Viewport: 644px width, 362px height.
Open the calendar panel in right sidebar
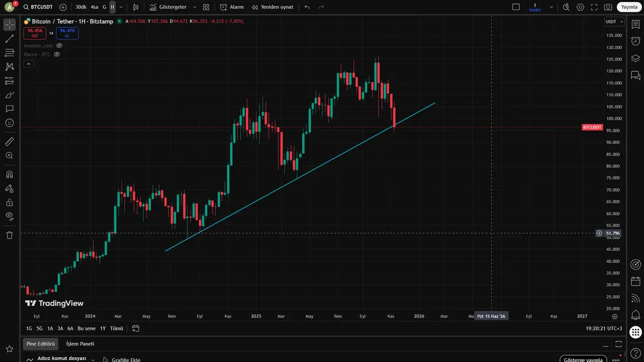coord(635,281)
